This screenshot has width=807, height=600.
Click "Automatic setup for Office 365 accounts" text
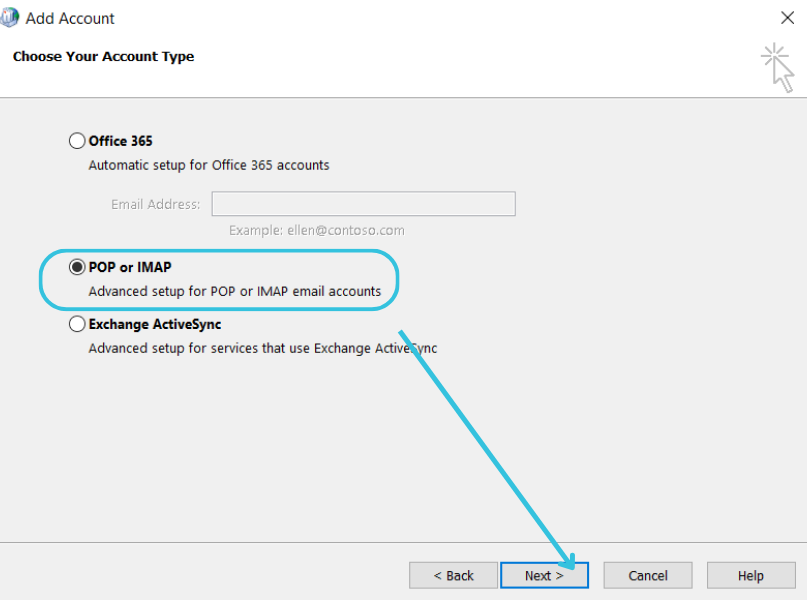point(208,165)
